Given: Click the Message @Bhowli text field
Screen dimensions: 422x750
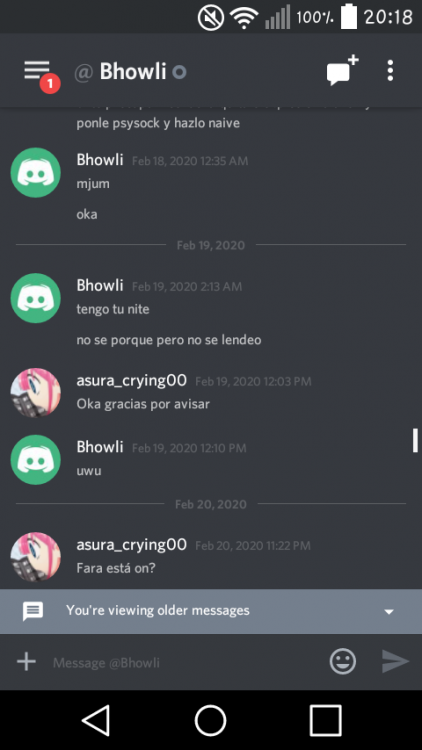Looking at the screenshot, I should 187,662.
